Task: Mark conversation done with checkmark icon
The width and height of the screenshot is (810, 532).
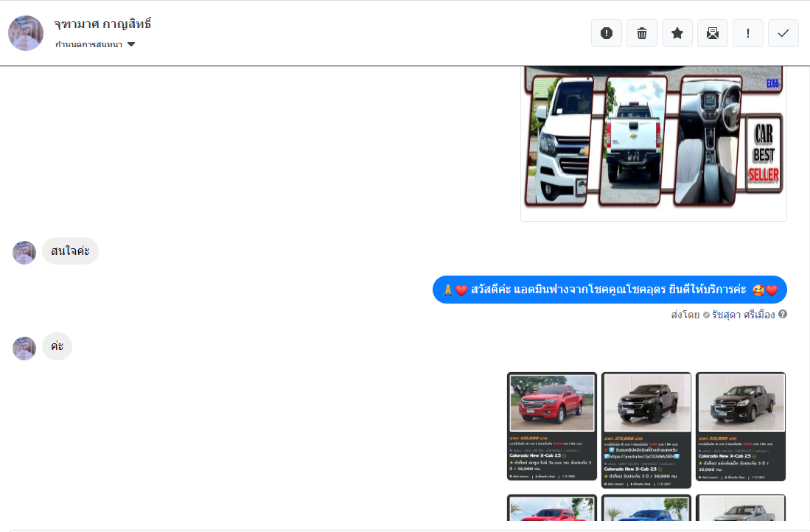Action: pyautogui.click(x=783, y=34)
